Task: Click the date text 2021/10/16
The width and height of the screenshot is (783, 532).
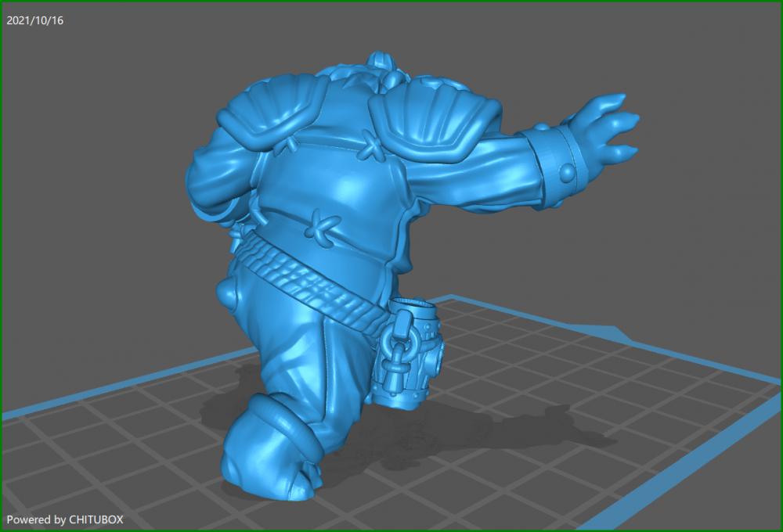Action: (35, 20)
